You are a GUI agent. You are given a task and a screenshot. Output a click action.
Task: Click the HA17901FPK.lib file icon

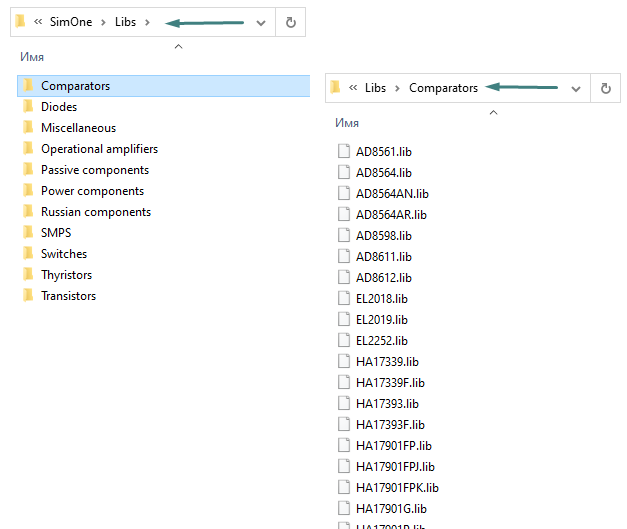(344, 488)
